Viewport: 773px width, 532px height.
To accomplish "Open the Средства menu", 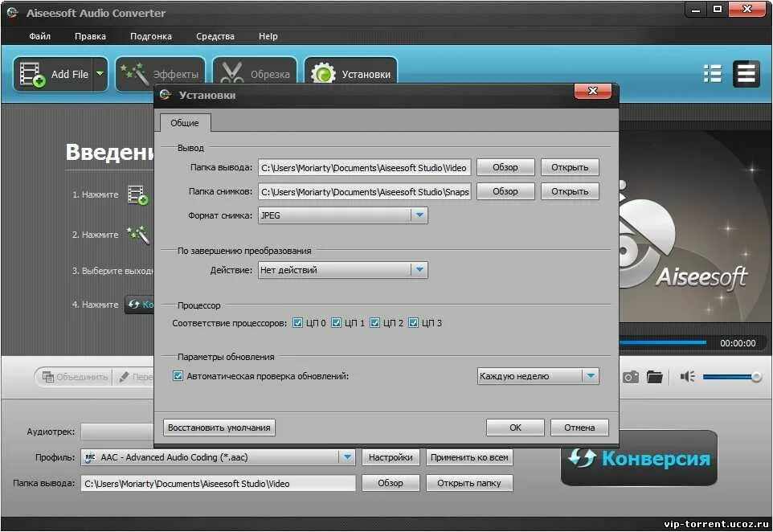I will click(215, 36).
